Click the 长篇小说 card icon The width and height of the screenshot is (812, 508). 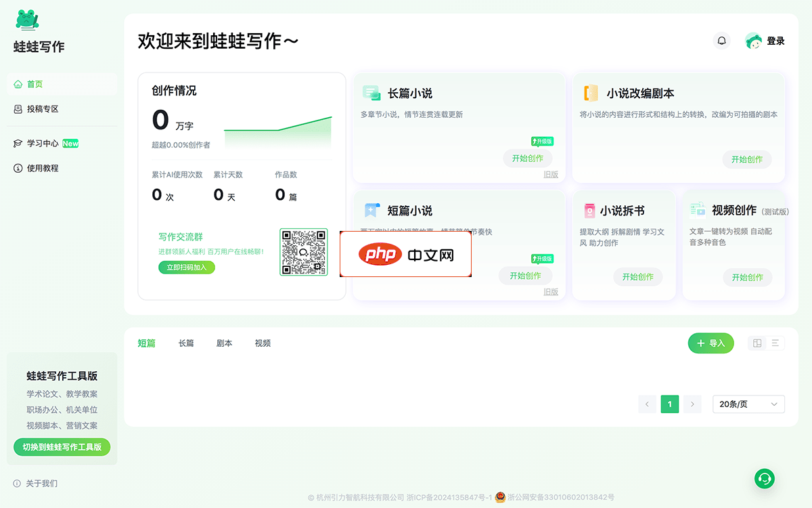pos(371,93)
